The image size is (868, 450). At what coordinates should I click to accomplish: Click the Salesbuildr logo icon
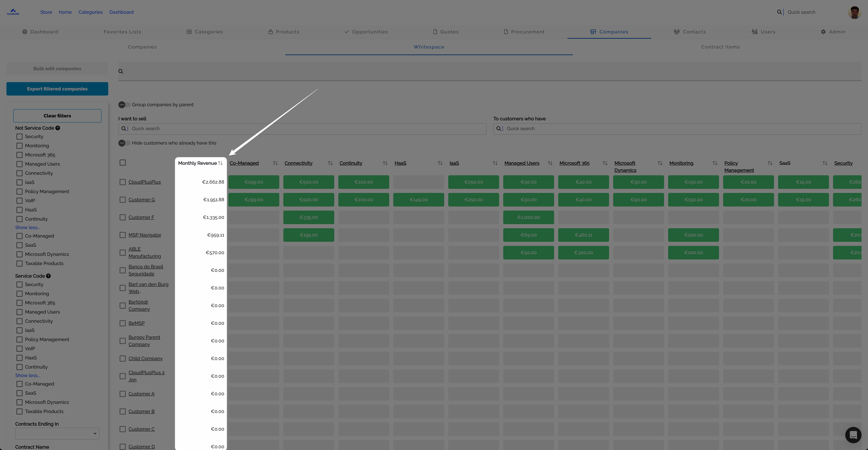coord(13,12)
